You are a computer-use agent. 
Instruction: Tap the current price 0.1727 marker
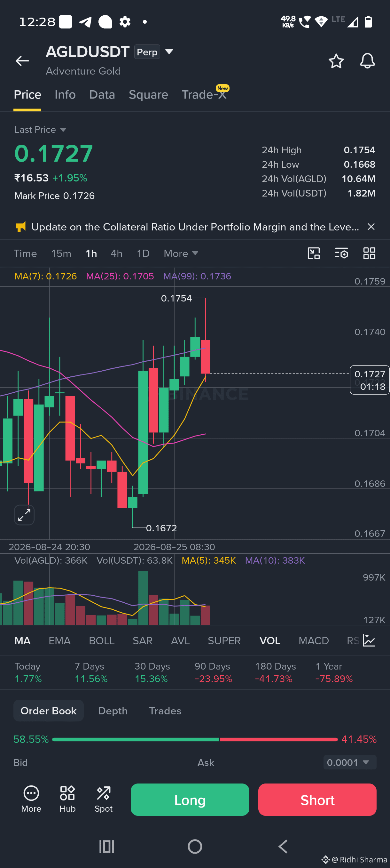[x=370, y=380]
